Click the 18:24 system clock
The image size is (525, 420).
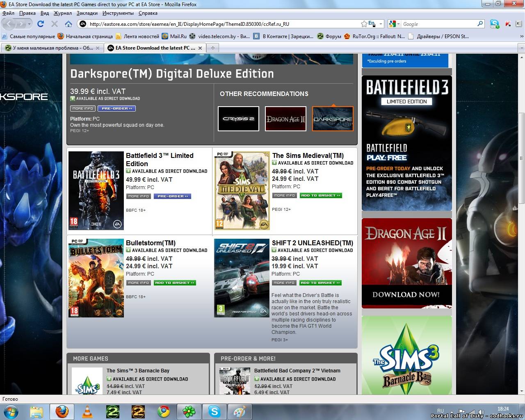tap(503, 409)
